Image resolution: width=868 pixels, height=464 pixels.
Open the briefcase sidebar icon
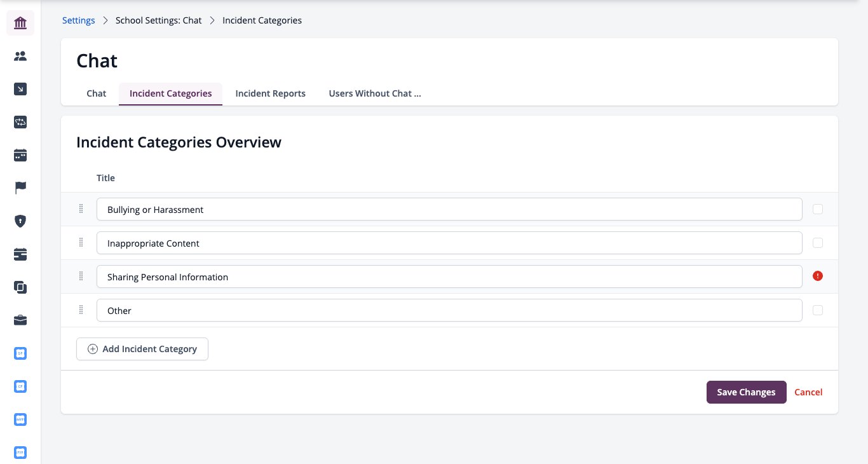coord(20,320)
